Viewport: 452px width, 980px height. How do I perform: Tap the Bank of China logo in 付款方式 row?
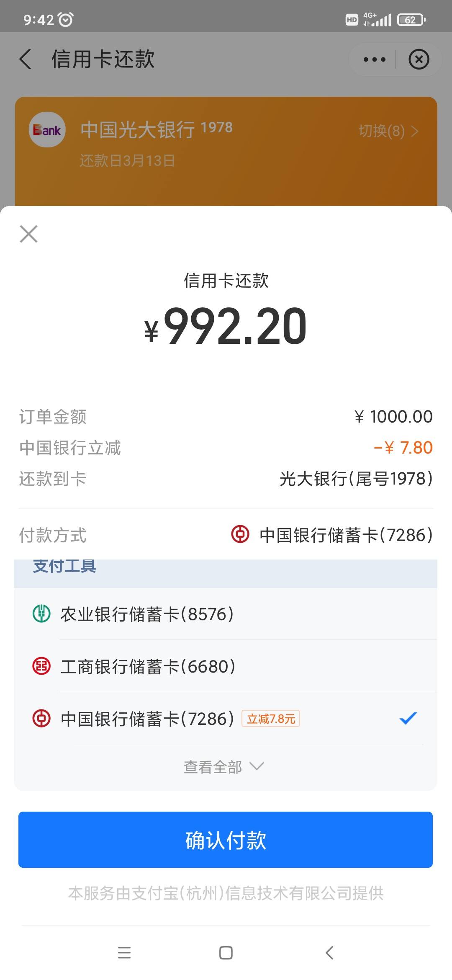tap(240, 534)
